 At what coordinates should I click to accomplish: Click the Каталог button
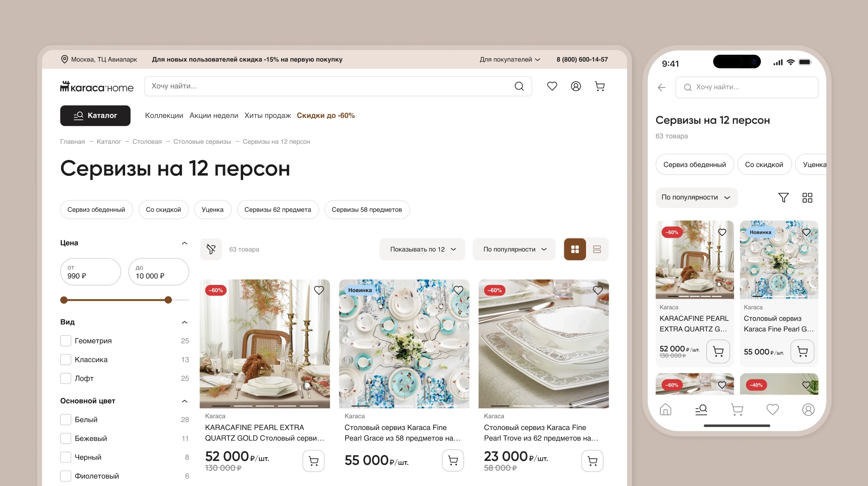click(x=95, y=115)
